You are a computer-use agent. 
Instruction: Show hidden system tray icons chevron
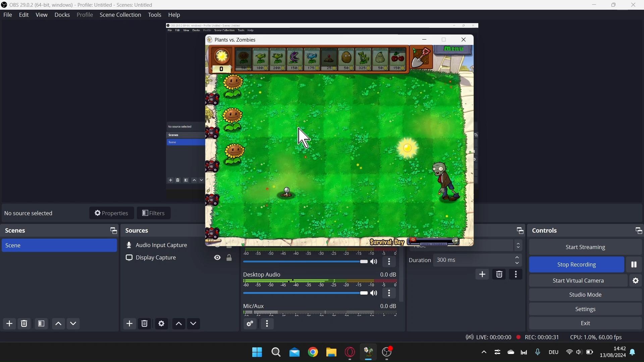coord(484,353)
